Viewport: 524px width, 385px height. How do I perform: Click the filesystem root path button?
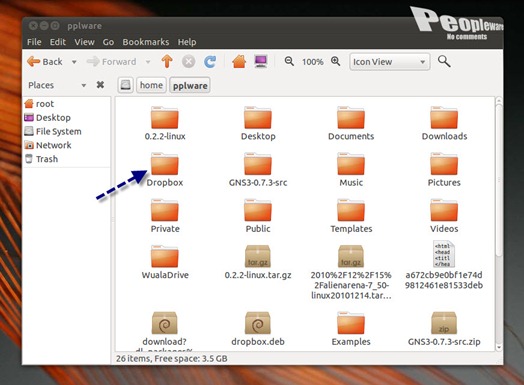tap(125, 85)
